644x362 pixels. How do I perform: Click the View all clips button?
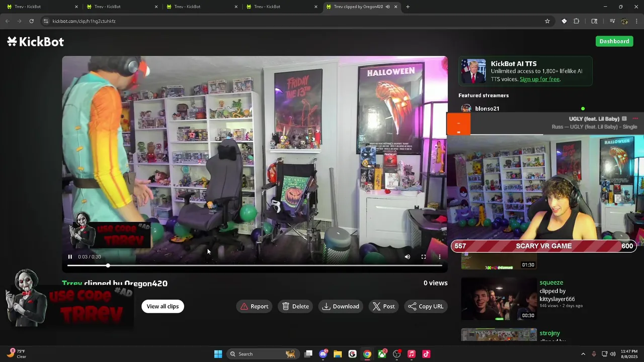(163, 306)
